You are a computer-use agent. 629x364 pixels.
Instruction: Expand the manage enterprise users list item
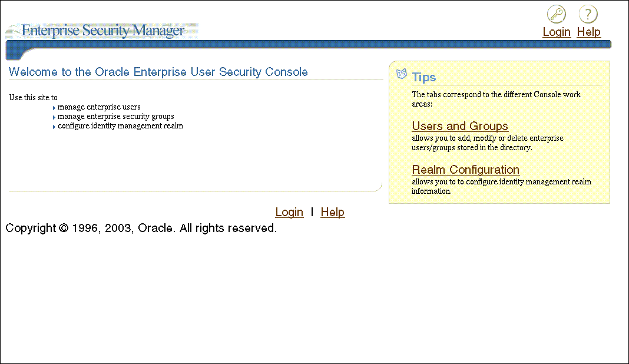click(x=98, y=107)
